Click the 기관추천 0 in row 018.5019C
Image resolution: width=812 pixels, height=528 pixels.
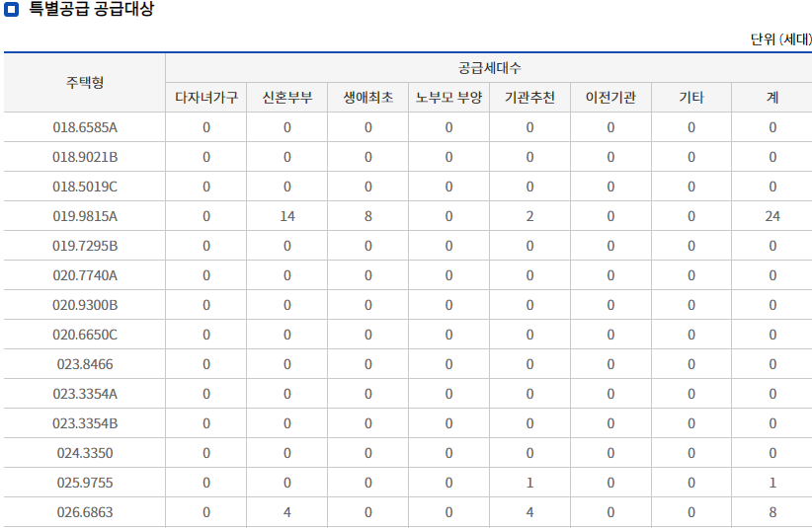point(529,187)
